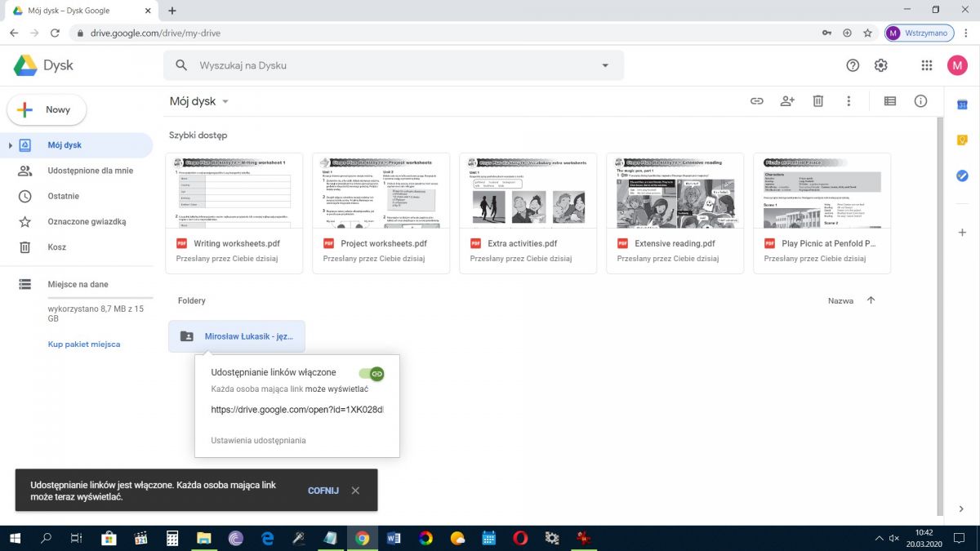Click the trash bin icon in the toolbar
980x551 pixels.
[817, 101]
